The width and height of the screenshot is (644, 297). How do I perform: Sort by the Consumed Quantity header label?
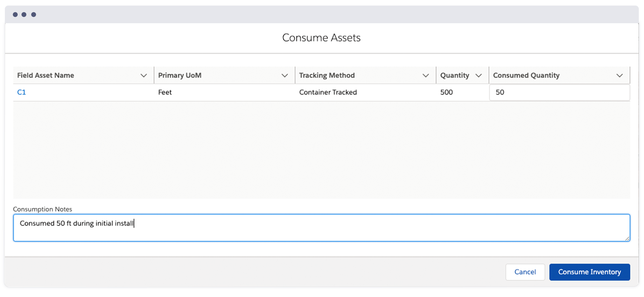click(526, 76)
